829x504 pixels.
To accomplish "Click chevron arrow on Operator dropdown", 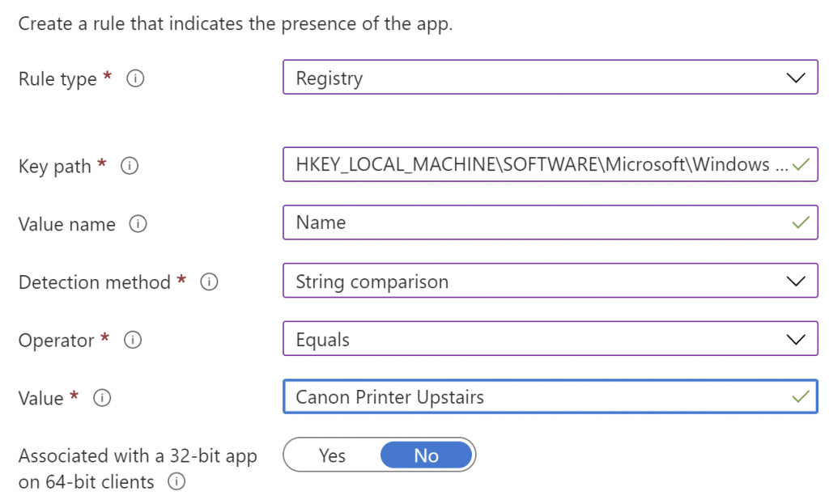I will [796, 339].
